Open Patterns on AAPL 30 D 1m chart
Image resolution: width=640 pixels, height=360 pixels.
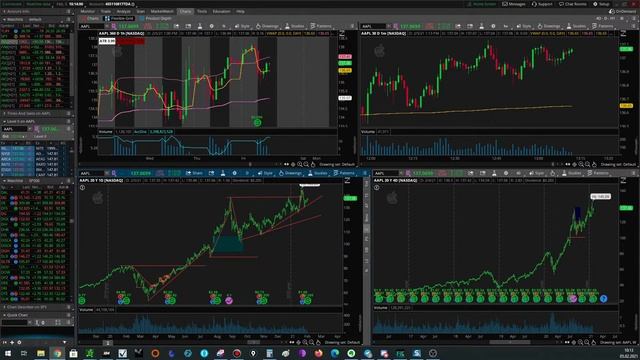602,26
